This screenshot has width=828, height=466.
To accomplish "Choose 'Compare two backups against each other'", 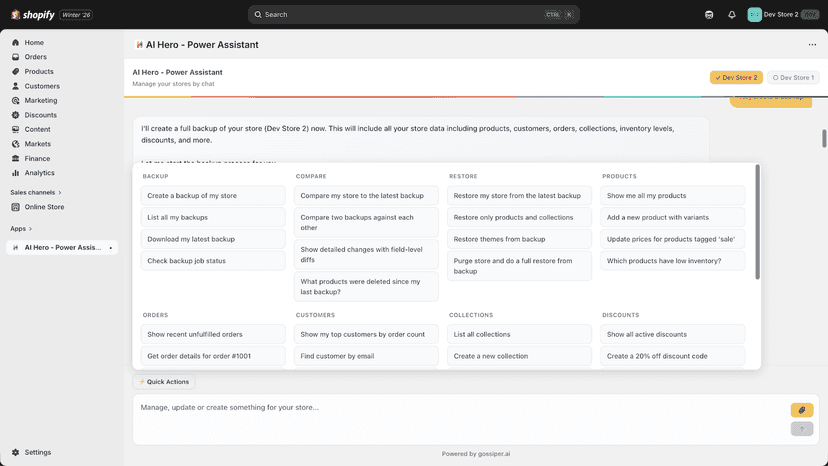I will (x=366, y=222).
